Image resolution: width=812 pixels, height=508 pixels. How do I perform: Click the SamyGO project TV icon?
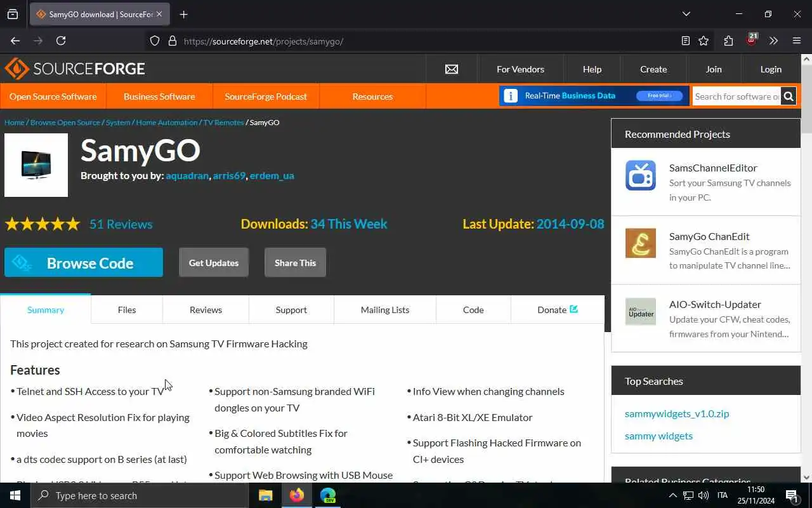pos(36,165)
